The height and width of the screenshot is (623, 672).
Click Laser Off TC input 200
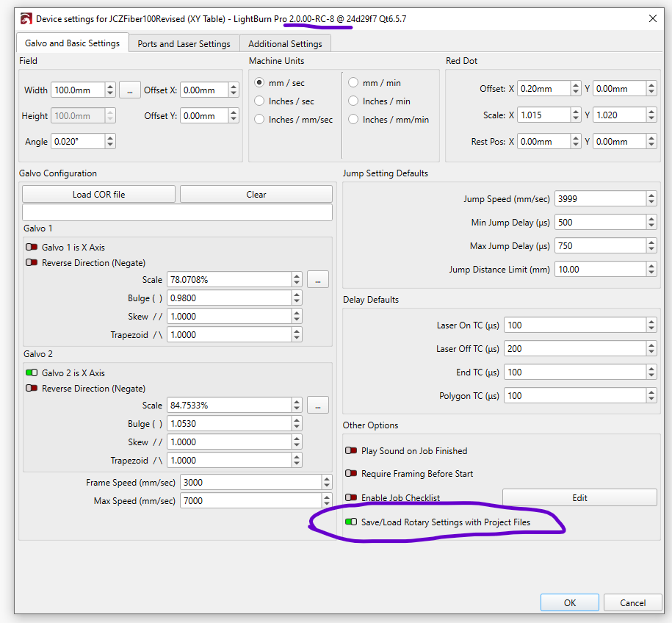click(x=575, y=348)
